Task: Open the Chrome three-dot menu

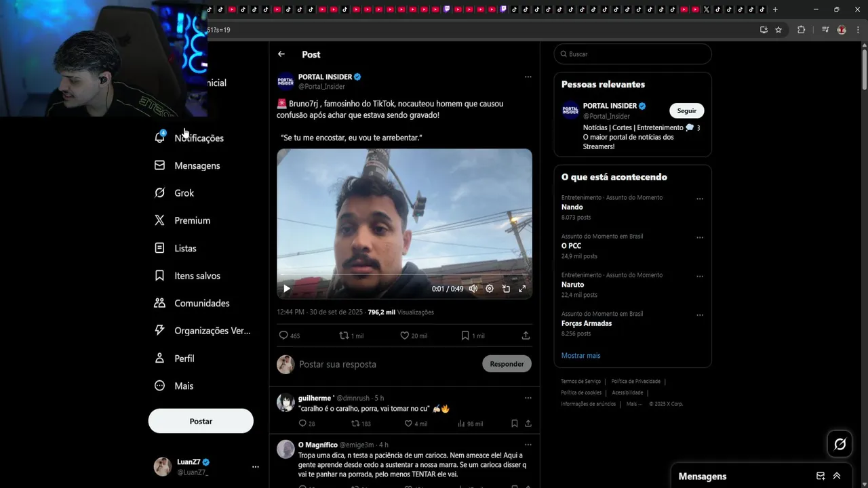Action: coord(856,30)
